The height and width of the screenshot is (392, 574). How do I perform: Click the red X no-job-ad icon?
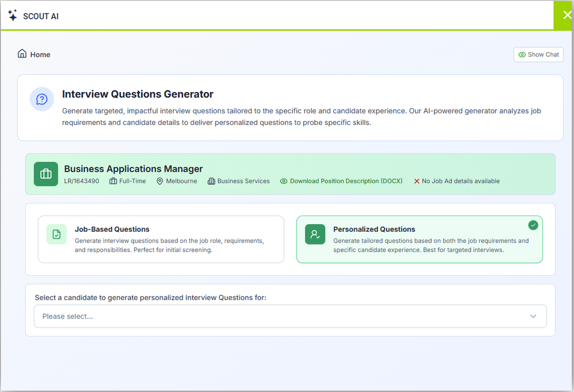pyautogui.click(x=417, y=181)
